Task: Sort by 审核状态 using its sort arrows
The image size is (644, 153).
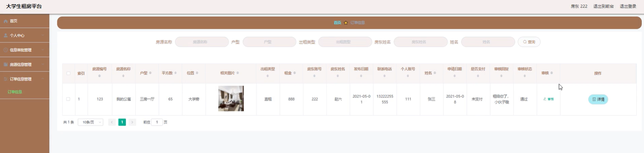Action: (525, 76)
